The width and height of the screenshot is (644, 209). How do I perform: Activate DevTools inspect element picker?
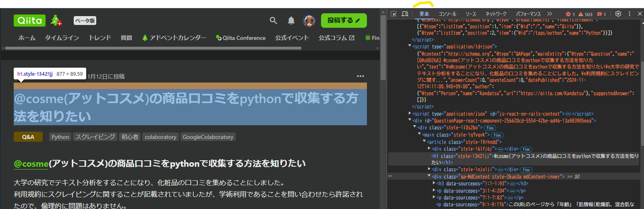(394, 14)
